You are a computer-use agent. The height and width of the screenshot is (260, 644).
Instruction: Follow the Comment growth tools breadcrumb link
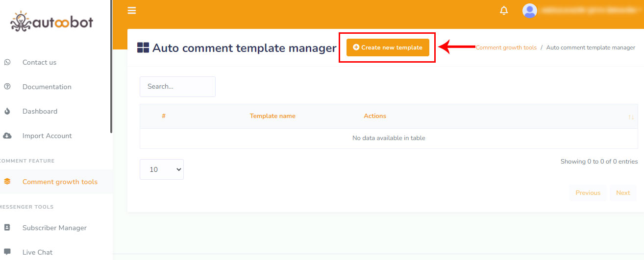506,47
